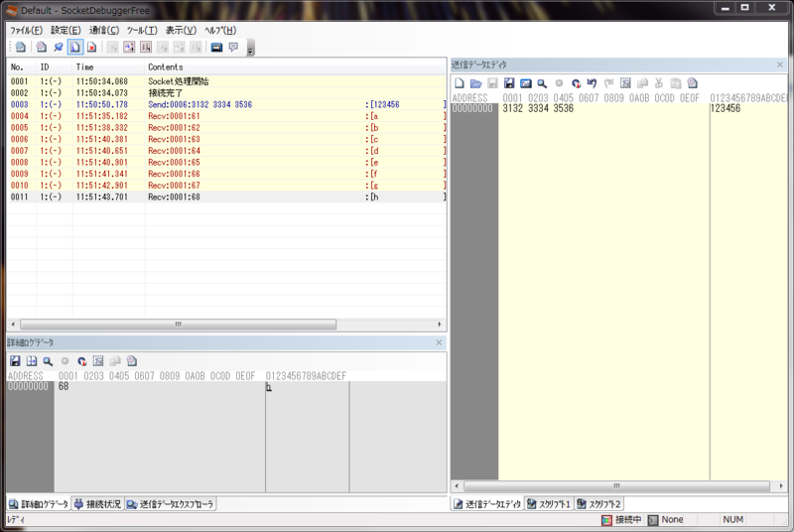Click the last icon in 詳細ログデータ toolbar

(x=132, y=361)
